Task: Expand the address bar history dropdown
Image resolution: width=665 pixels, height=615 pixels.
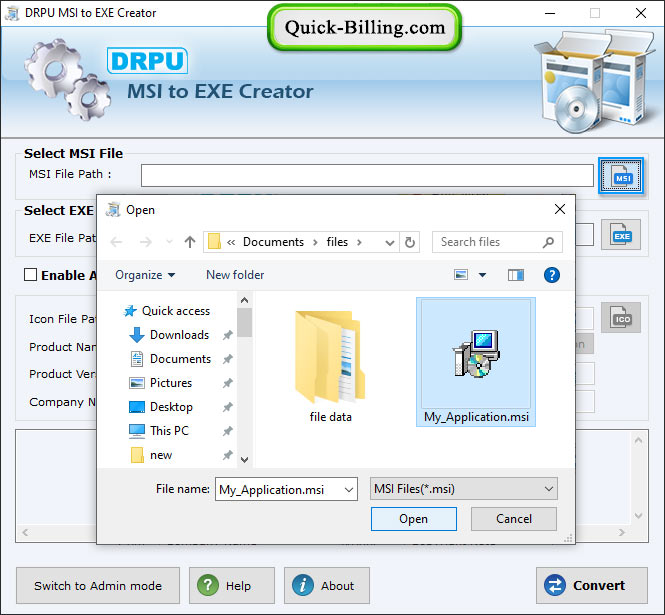Action: (x=389, y=243)
